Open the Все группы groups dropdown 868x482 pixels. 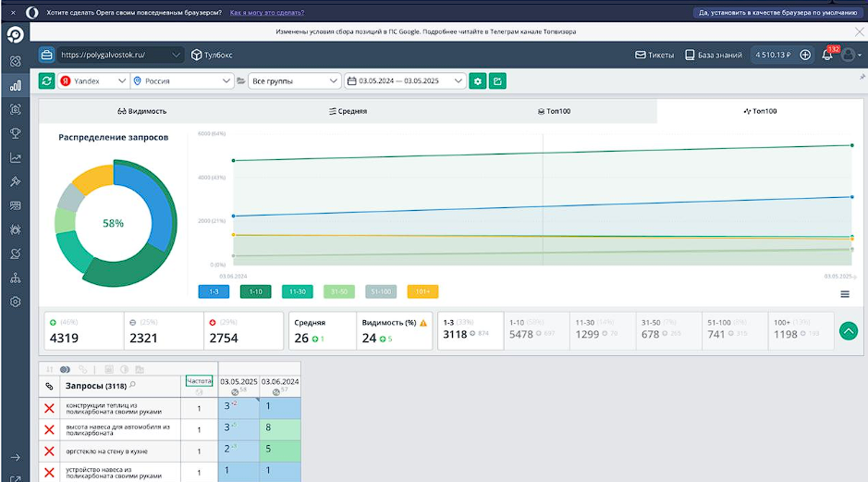(295, 81)
